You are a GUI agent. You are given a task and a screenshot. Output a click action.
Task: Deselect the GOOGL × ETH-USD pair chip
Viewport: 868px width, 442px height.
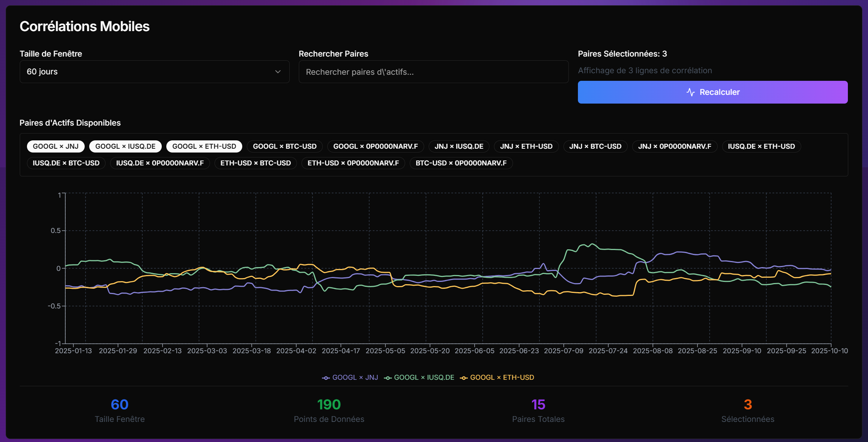(x=204, y=146)
